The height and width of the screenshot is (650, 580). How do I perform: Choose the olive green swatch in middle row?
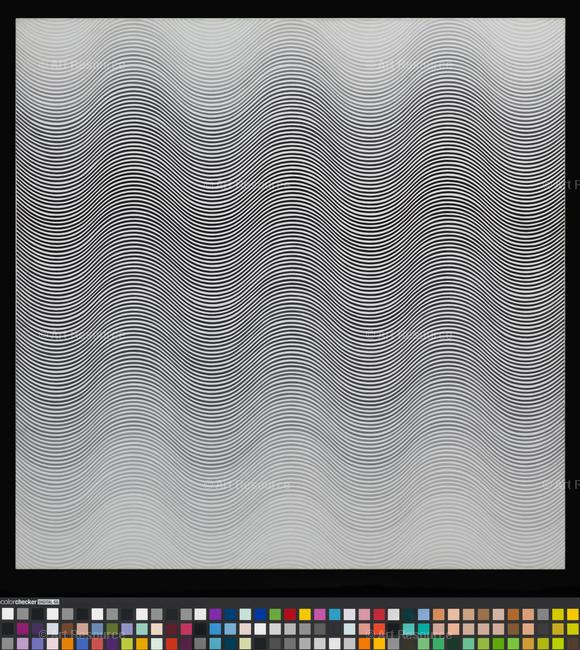112,629
